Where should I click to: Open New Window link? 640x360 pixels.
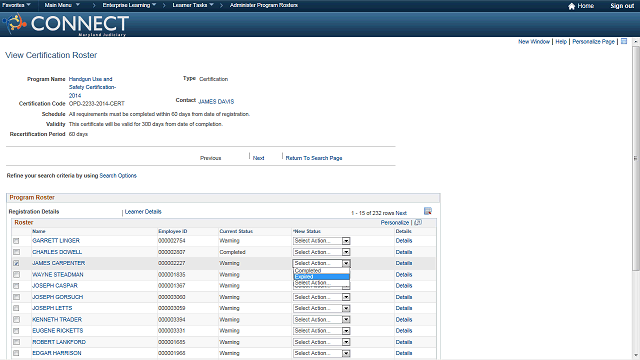[x=534, y=42]
